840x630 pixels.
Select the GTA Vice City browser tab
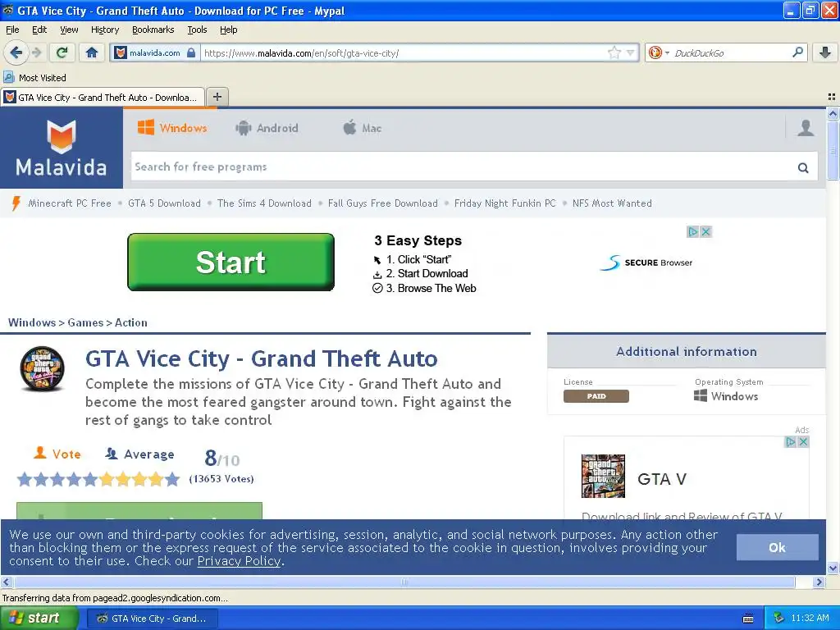point(103,97)
